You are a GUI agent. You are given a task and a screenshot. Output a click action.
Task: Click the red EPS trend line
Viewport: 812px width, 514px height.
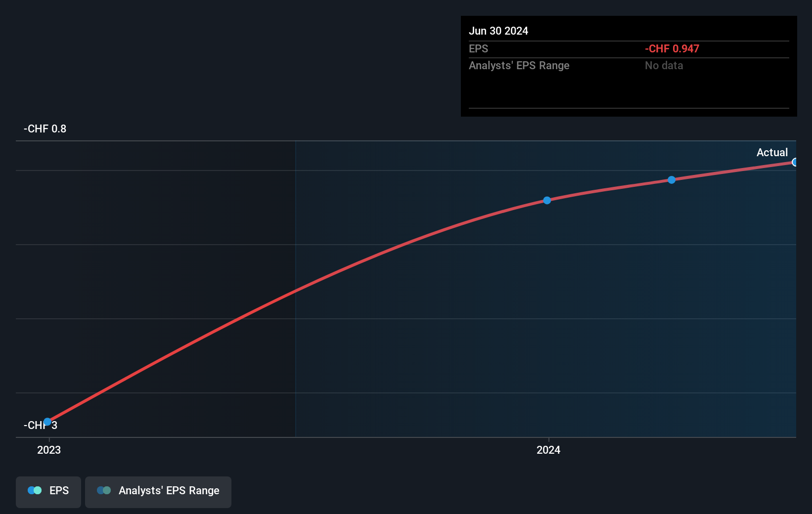(297, 292)
